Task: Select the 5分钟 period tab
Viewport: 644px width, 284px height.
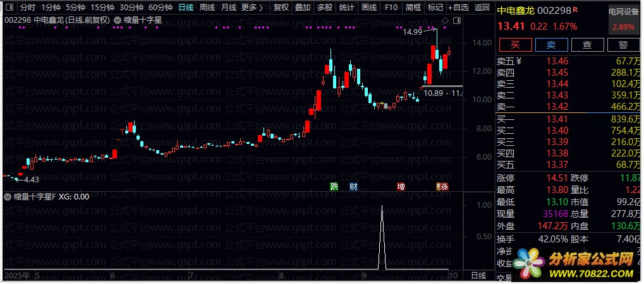Action: point(76,8)
